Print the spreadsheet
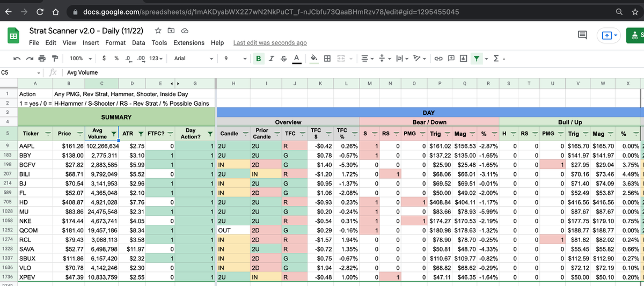644x286 pixels. (x=42, y=58)
